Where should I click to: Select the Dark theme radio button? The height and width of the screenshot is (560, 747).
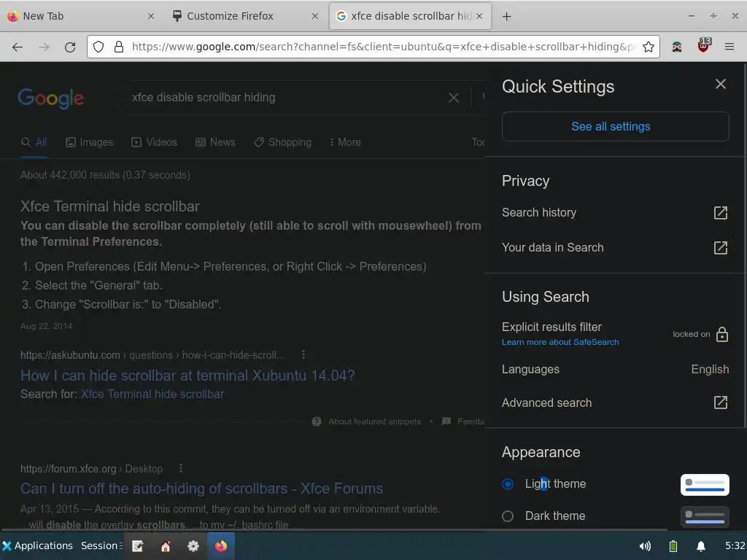pos(508,516)
